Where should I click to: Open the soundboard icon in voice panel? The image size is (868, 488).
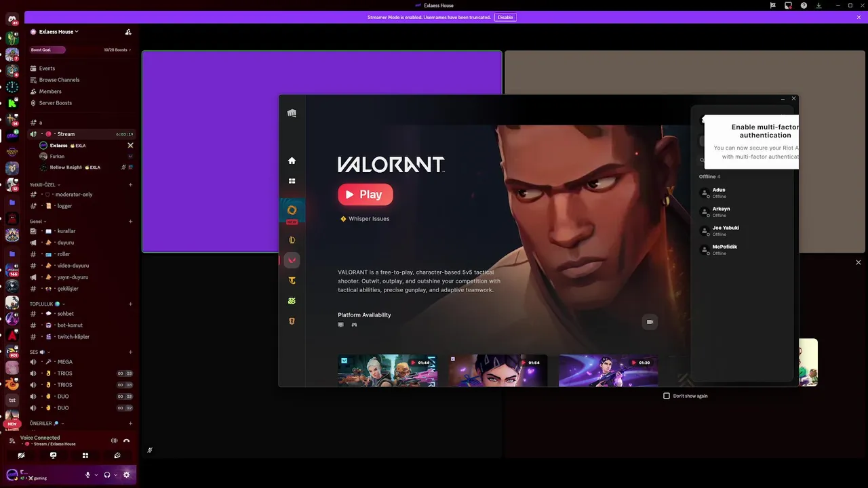(x=117, y=455)
